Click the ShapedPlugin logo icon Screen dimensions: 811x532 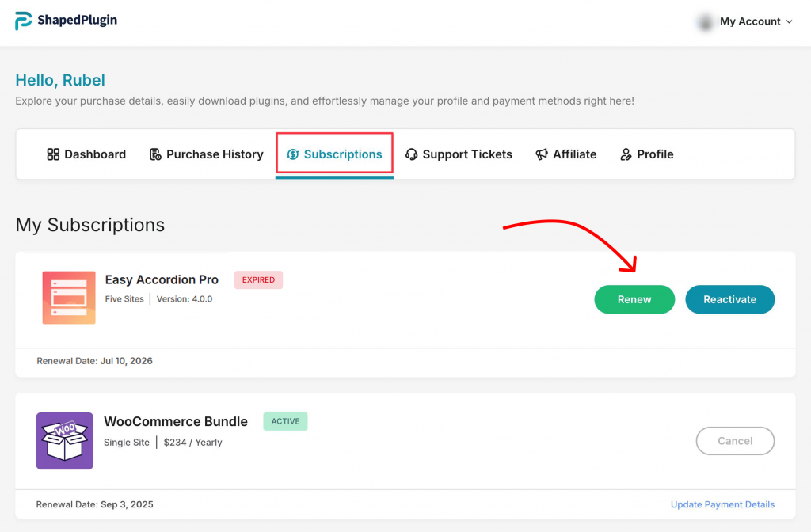coord(24,21)
